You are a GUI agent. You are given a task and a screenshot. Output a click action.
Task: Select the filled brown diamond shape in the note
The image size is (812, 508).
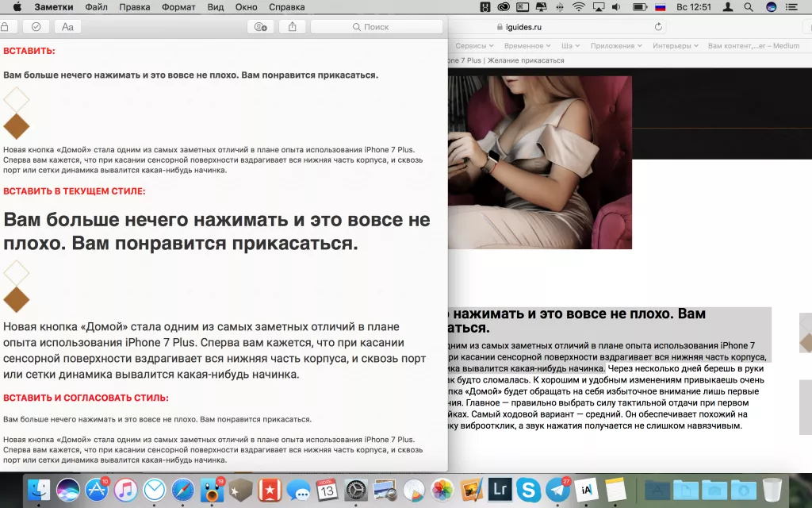point(16,125)
